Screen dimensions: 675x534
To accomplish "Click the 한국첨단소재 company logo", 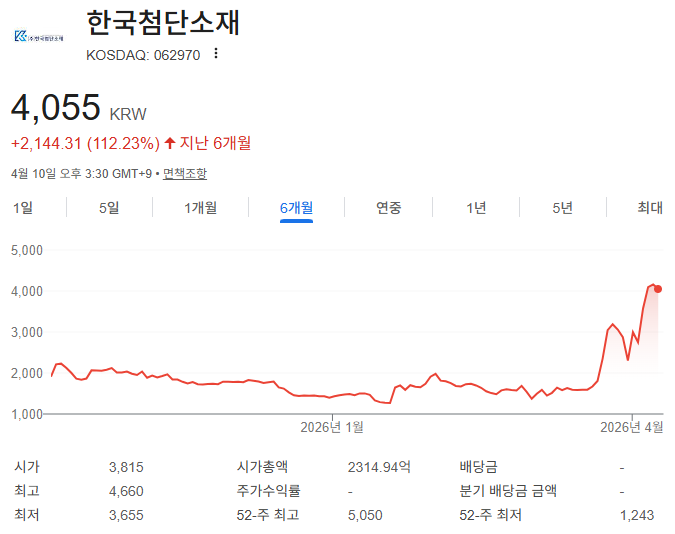I will (39, 36).
